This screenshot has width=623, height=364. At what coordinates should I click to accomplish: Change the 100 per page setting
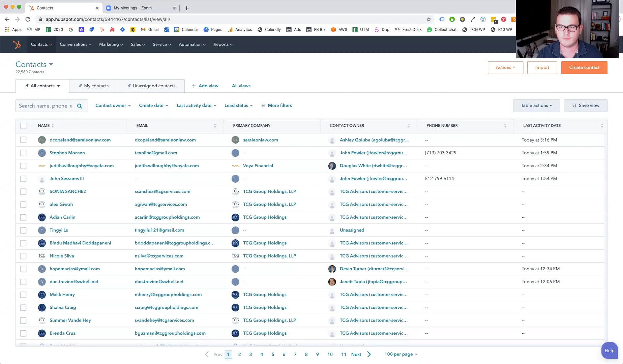click(x=401, y=354)
